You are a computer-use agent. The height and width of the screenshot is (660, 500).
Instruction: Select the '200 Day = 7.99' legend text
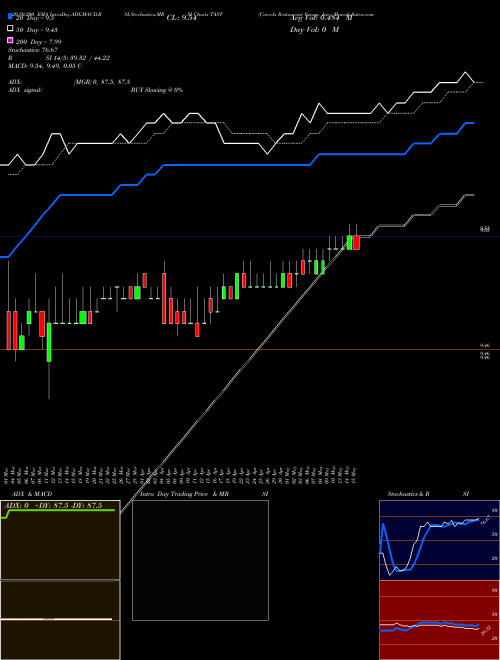click(39, 42)
